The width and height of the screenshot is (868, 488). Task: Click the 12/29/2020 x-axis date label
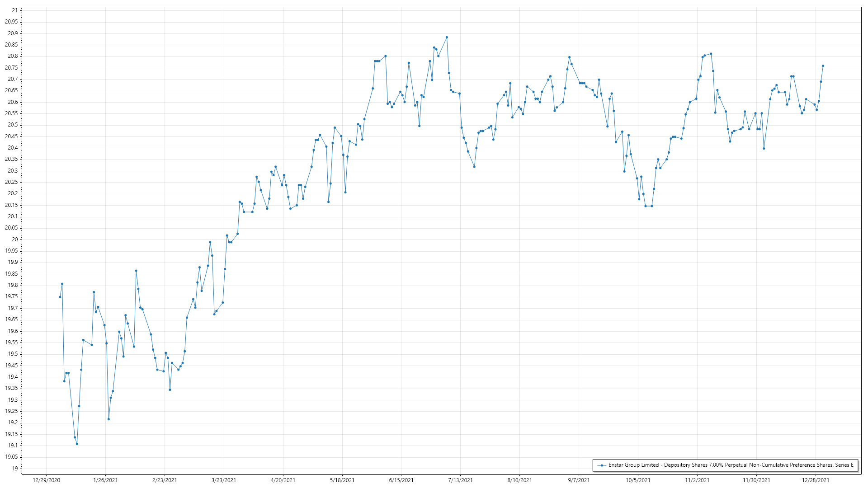click(46, 480)
